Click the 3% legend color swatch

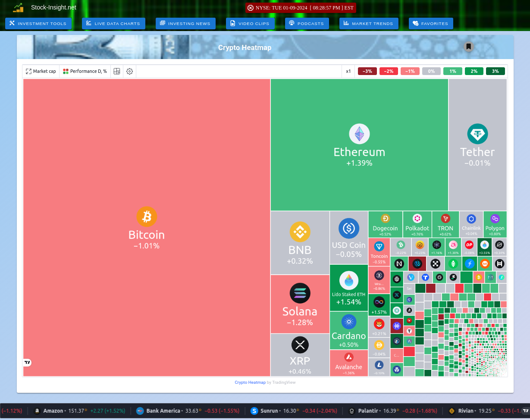(x=496, y=71)
